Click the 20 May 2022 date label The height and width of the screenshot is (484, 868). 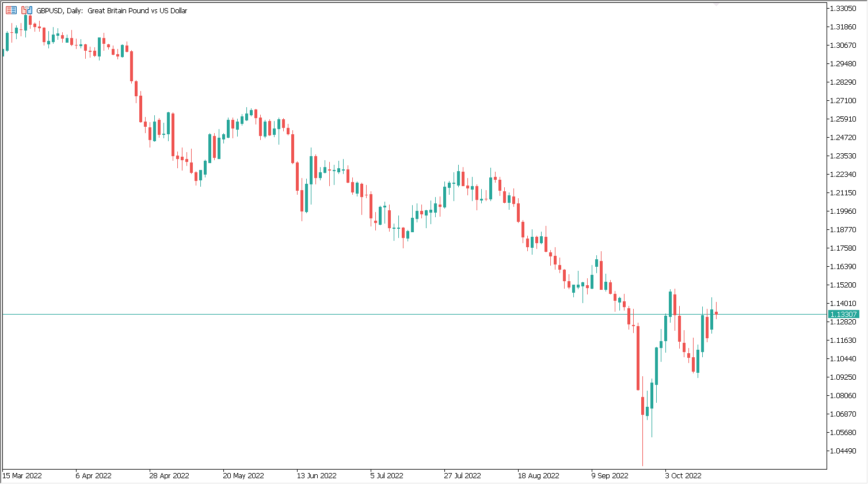pyautogui.click(x=243, y=476)
